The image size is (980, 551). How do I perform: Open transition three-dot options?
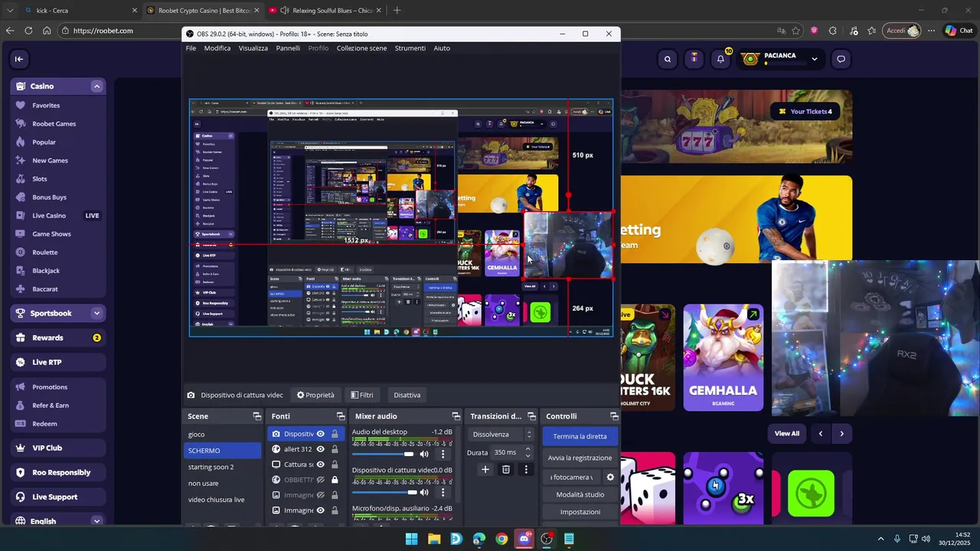(x=526, y=469)
